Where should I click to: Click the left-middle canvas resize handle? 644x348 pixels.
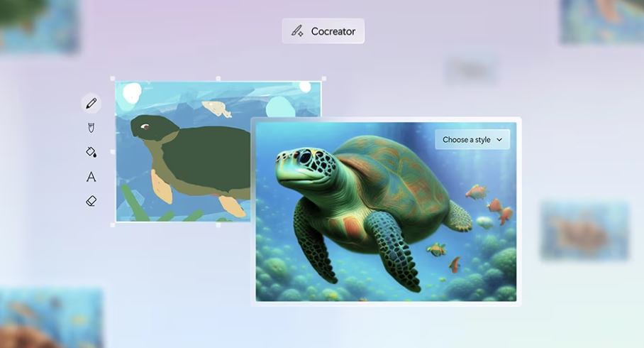[113, 152]
